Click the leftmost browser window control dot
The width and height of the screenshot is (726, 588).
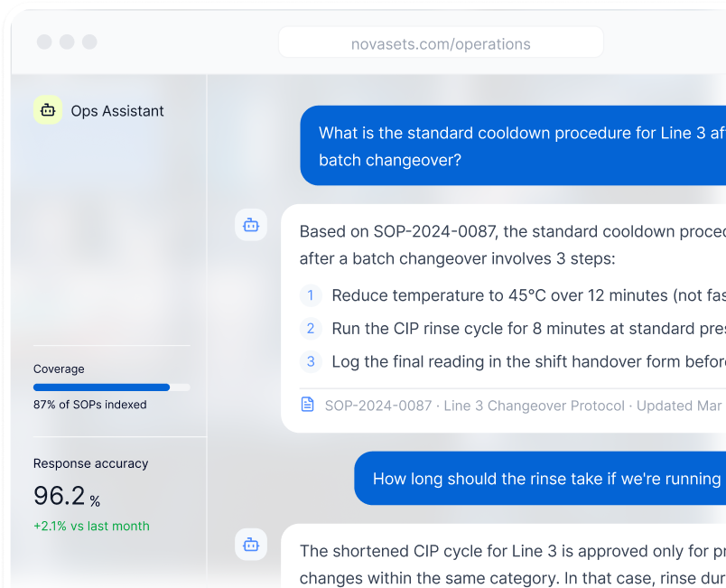44,42
